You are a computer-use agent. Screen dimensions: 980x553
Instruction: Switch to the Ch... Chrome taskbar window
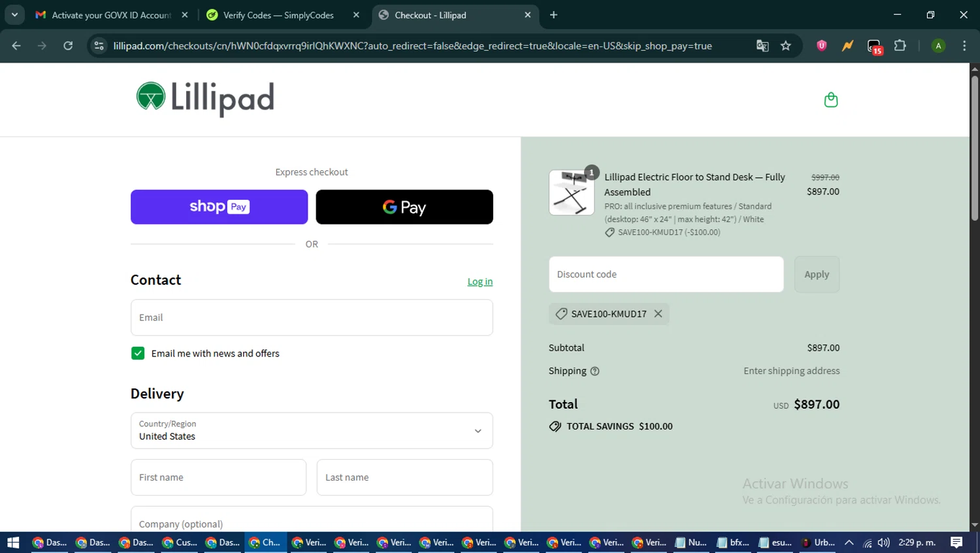(265, 543)
